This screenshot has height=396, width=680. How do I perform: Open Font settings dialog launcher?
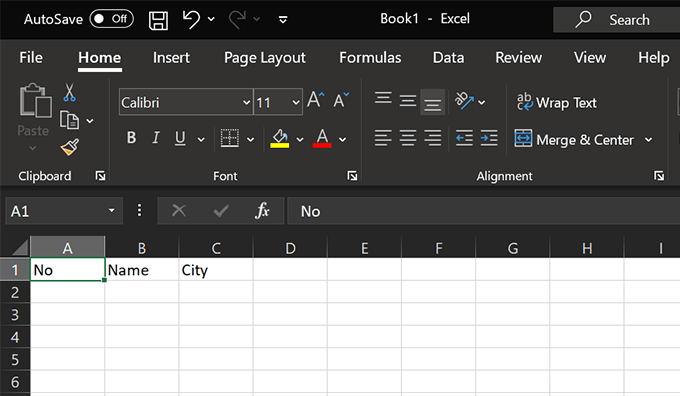click(352, 176)
